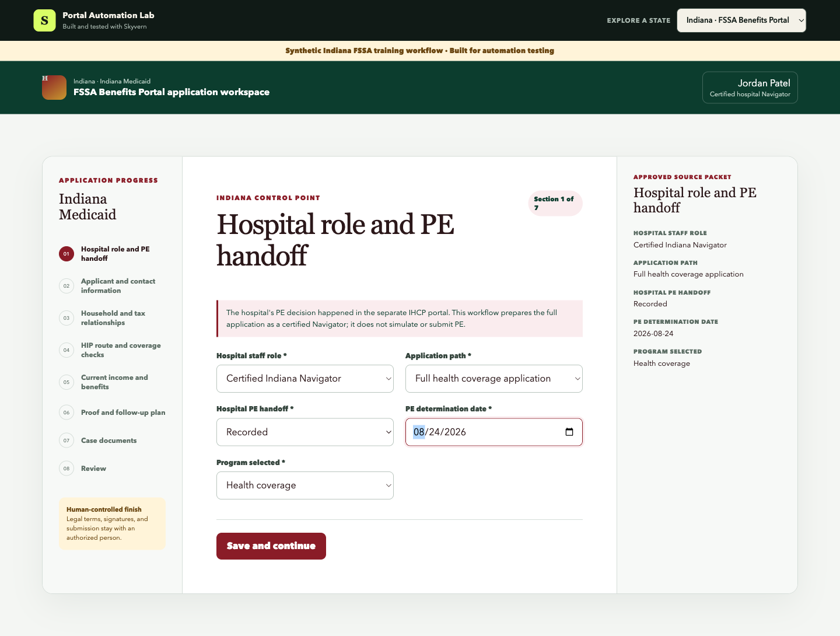Click the Section 1 of 7 badge
This screenshot has height=636, width=840.
[555, 204]
